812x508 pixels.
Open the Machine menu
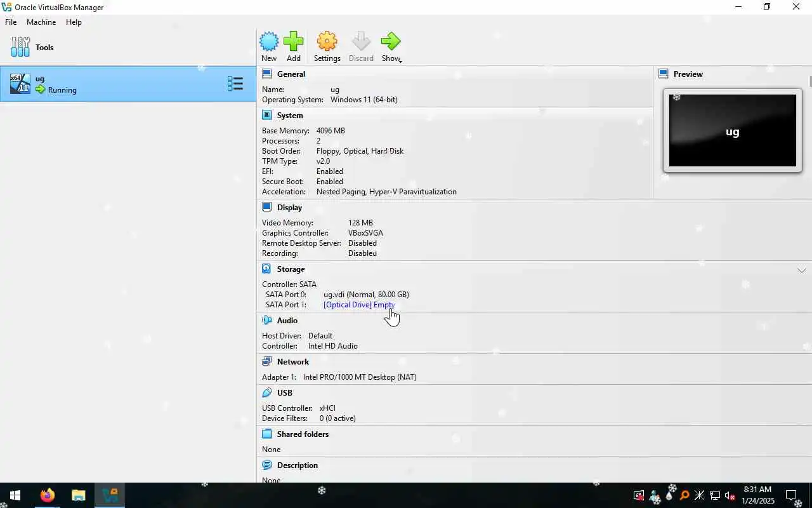tap(41, 22)
